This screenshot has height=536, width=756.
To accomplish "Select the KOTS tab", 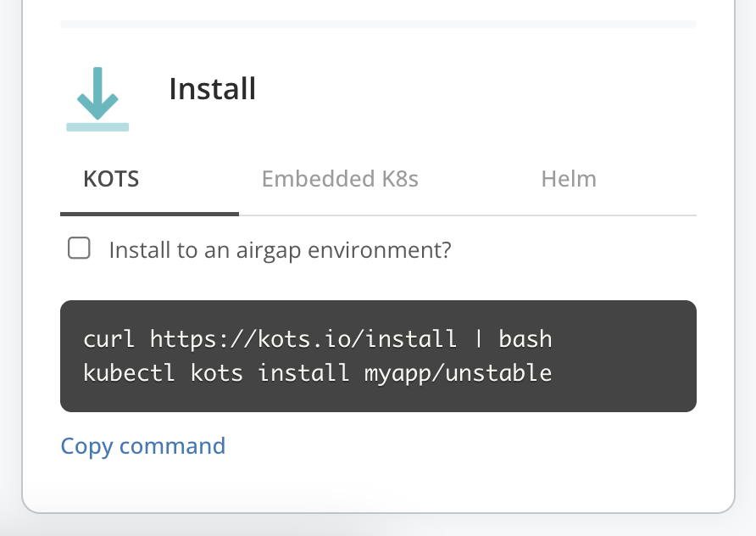I will [111, 179].
